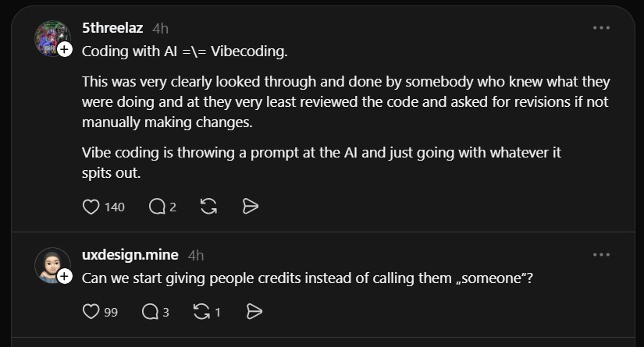The image size is (644, 347).
Task: Open 5threelaz post timestamp 4h
Action: click(x=160, y=28)
